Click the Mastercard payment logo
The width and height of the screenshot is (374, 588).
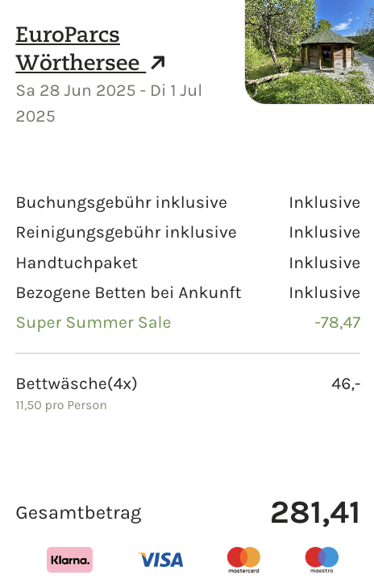coord(243,560)
